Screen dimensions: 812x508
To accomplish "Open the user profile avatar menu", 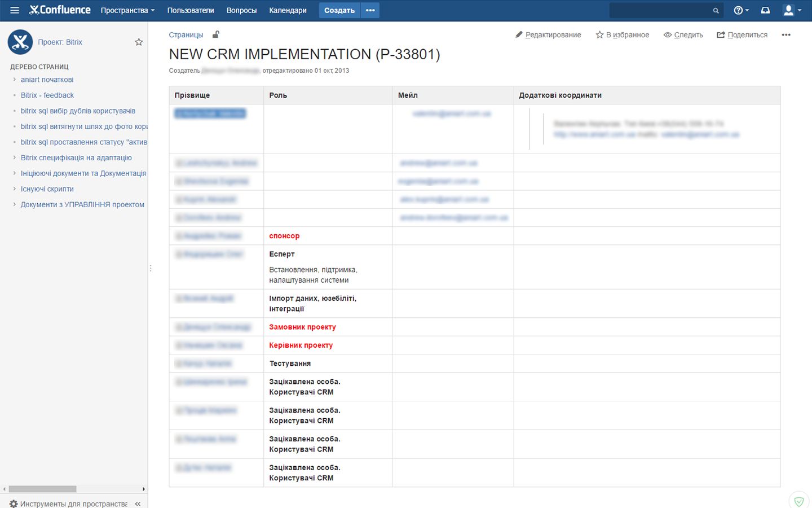I will coord(792,10).
